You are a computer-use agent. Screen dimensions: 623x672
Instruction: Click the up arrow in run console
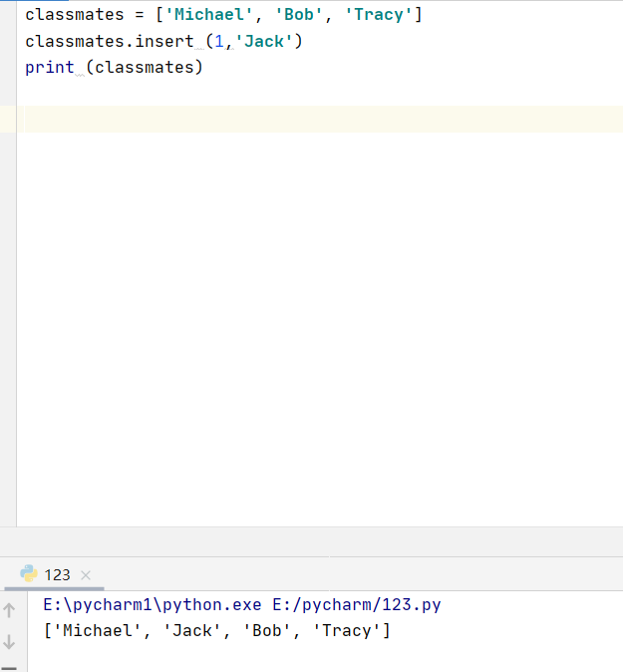point(9,610)
